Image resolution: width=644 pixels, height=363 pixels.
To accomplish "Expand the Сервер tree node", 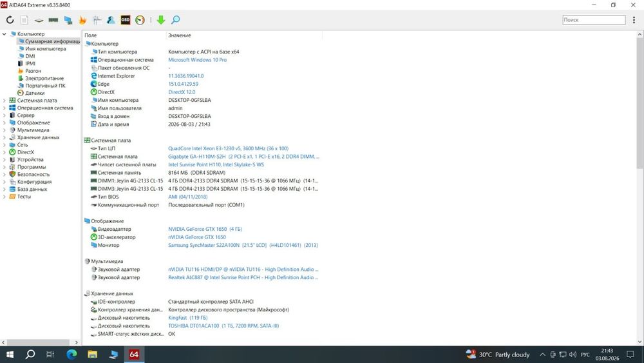I will click(4, 115).
